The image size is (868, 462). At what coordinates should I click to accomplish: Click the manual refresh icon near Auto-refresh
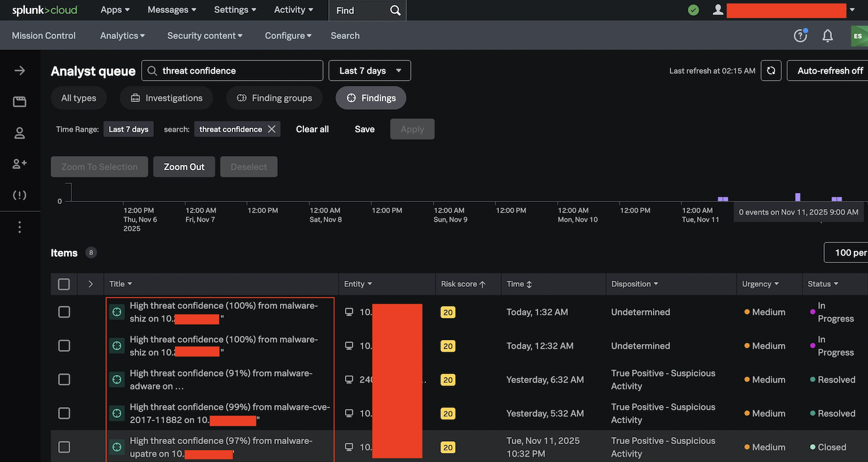pyautogui.click(x=771, y=70)
